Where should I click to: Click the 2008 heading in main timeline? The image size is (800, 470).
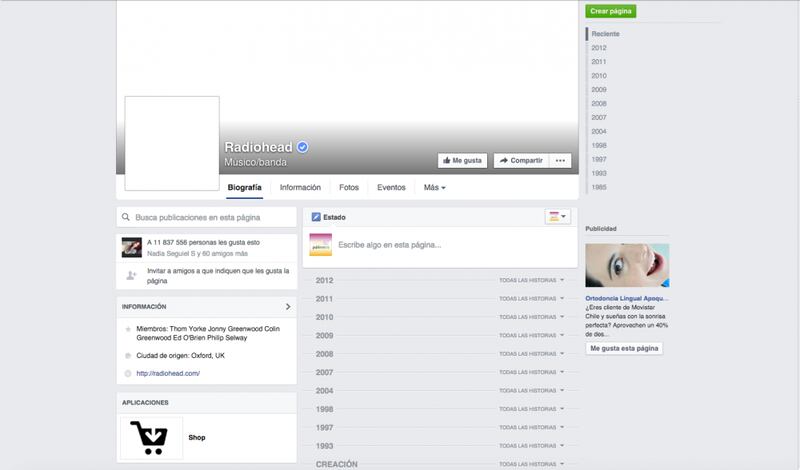(324, 354)
